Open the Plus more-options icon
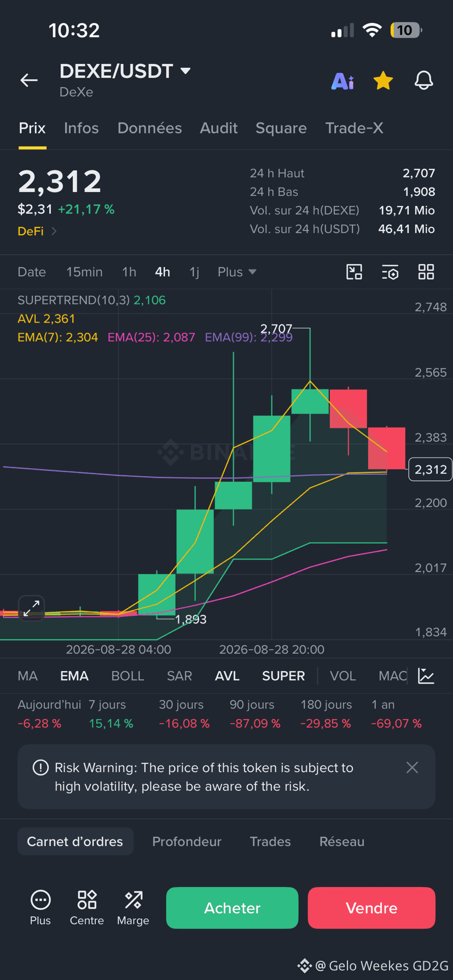 click(40, 908)
